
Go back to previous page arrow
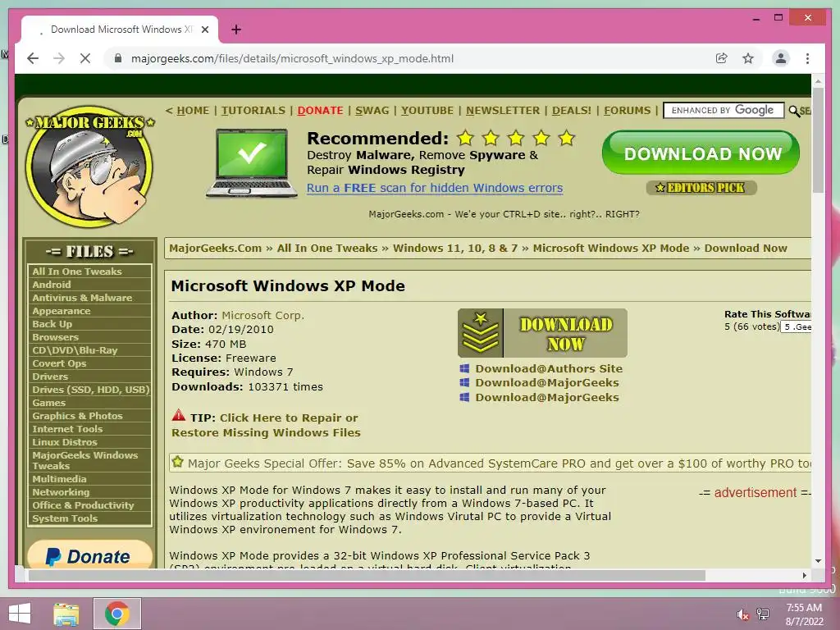pyautogui.click(x=33, y=58)
